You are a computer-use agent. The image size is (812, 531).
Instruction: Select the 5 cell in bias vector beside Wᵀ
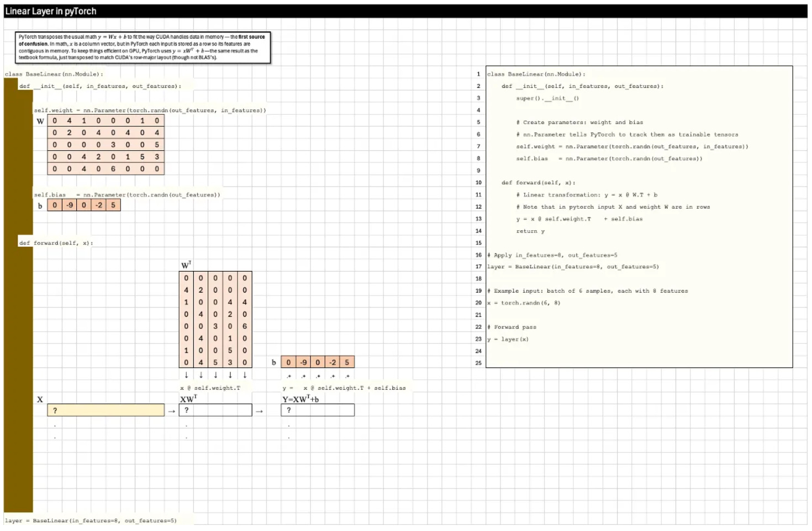click(347, 362)
